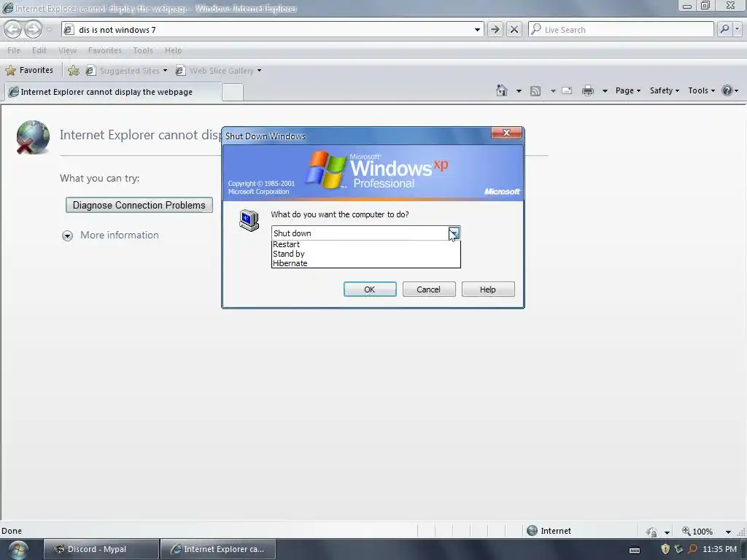
Task: Open the zoom level 100% control
Action: coord(697,532)
